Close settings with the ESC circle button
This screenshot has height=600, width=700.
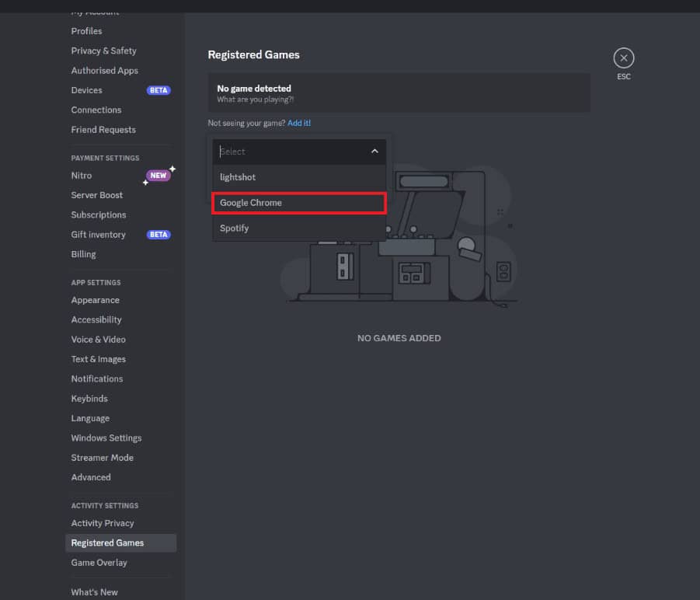tap(623, 58)
